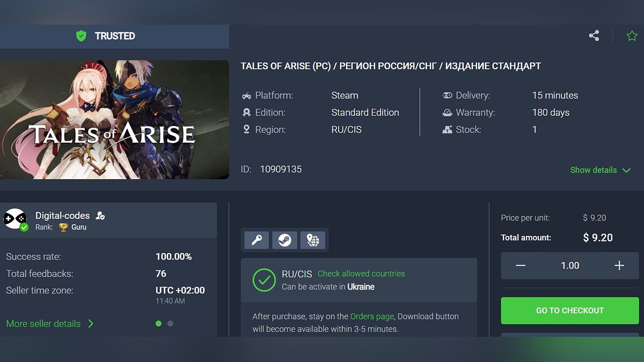Click the quantity field showing 1.00

click(570, 265)
